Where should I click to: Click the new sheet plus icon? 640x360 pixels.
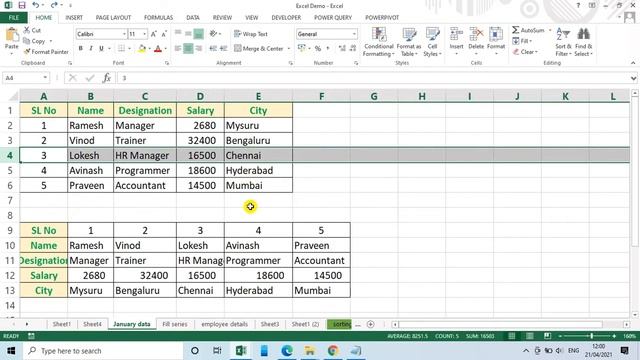(371, 324)
